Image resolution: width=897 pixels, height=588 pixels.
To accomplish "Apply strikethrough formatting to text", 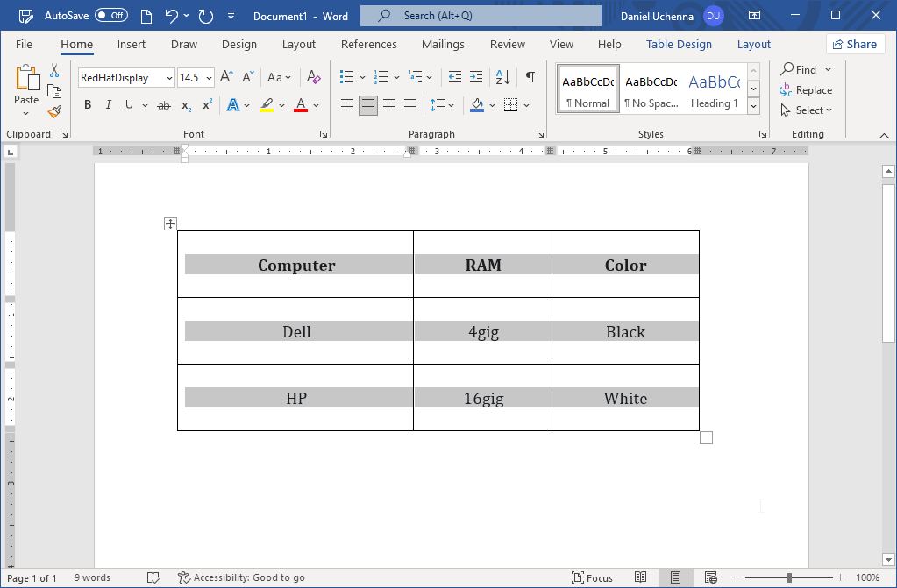I will pyautogui.click(x=163, y=105).
